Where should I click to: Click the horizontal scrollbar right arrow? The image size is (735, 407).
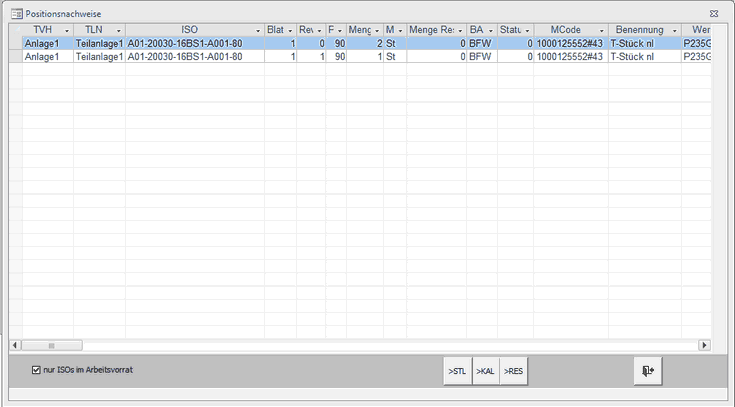[x=704, y=345]
